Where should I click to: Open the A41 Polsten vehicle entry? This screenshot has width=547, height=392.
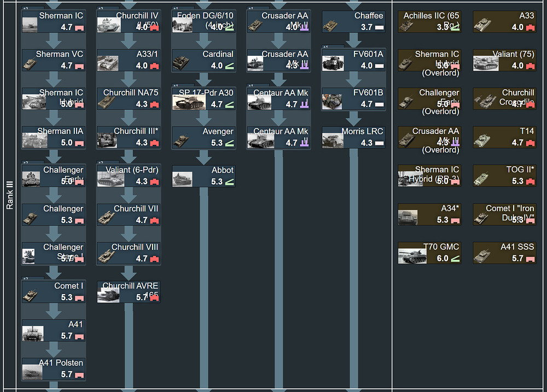click(54, 369)
